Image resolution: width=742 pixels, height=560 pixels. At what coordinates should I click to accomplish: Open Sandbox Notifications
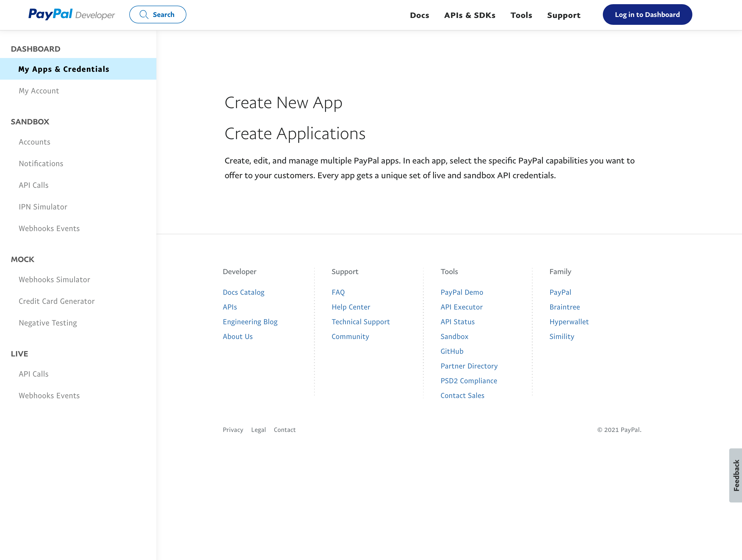tap(41, 164)
